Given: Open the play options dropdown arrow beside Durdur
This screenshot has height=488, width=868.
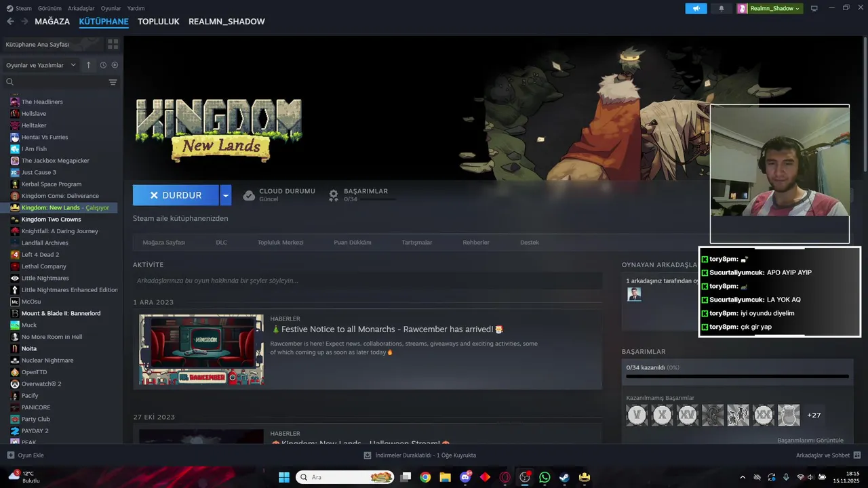Looking at the screenshot, I should click(x=226, y=195).
